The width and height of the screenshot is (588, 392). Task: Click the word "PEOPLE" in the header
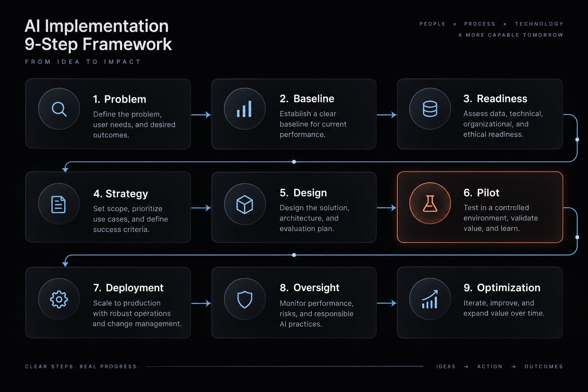(x=433, y=24)
